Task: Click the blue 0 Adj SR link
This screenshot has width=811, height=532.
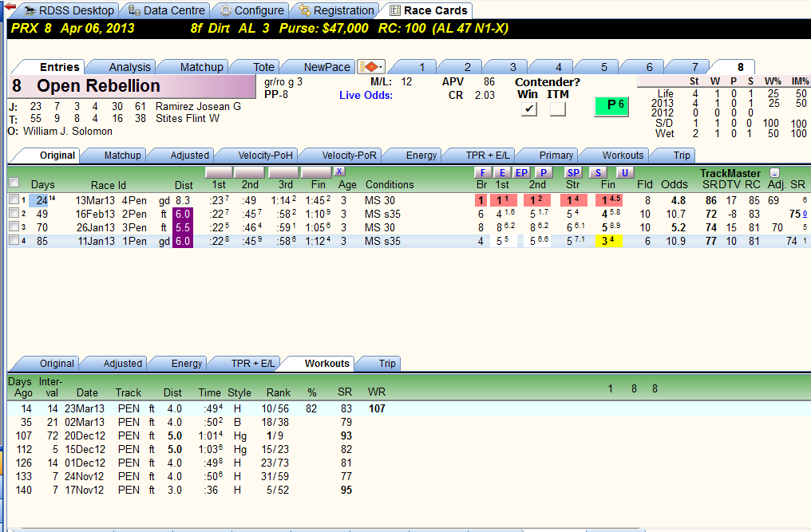Action: [x=805, y=214]
